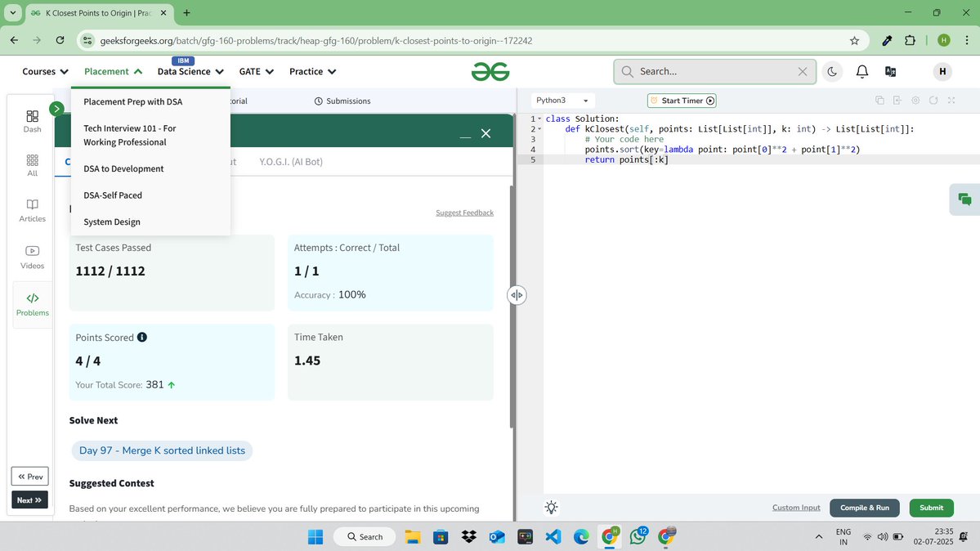Open the Articles sidebar section
The height and width of the screenshot is (551, 980).
click(x=32, y=211)
